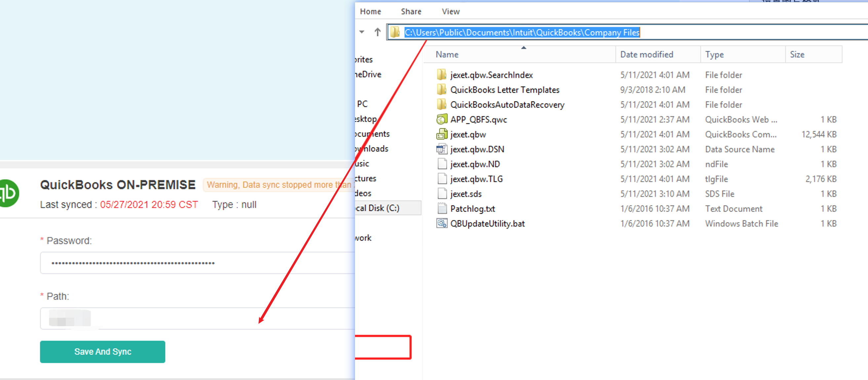Click the Explorer address bar path
The height and width of the screenshot is (380, 868).
click(x=522, y=32)
